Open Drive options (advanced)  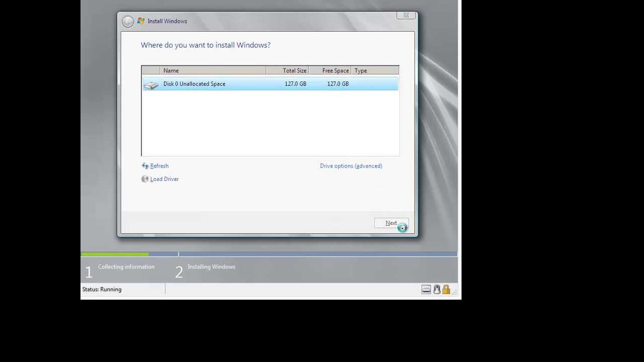point(351,166)
